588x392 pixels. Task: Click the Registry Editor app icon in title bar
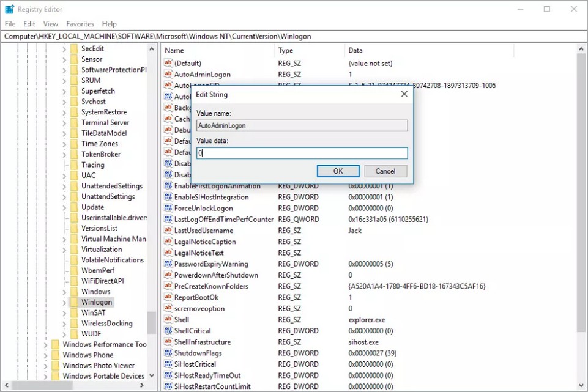pos(9,9)
